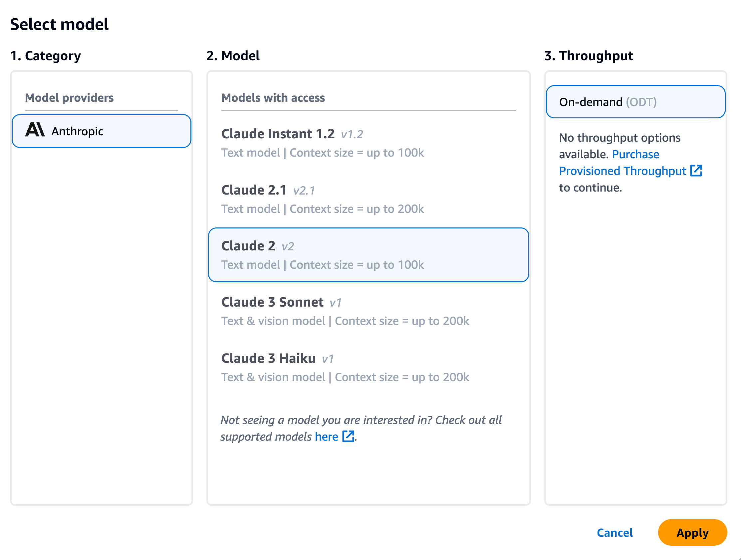
Task: Click the Models with access heading
Action: [273, 98]
